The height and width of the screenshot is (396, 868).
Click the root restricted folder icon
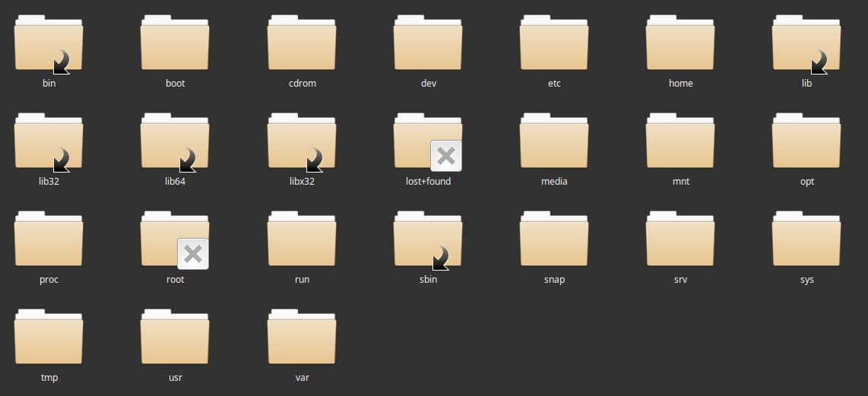coord(175,239)
